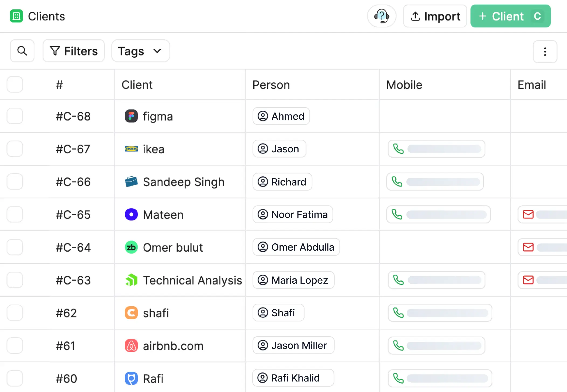Open Noor Fatima person chip
The image size is (567, 392).
293,215
